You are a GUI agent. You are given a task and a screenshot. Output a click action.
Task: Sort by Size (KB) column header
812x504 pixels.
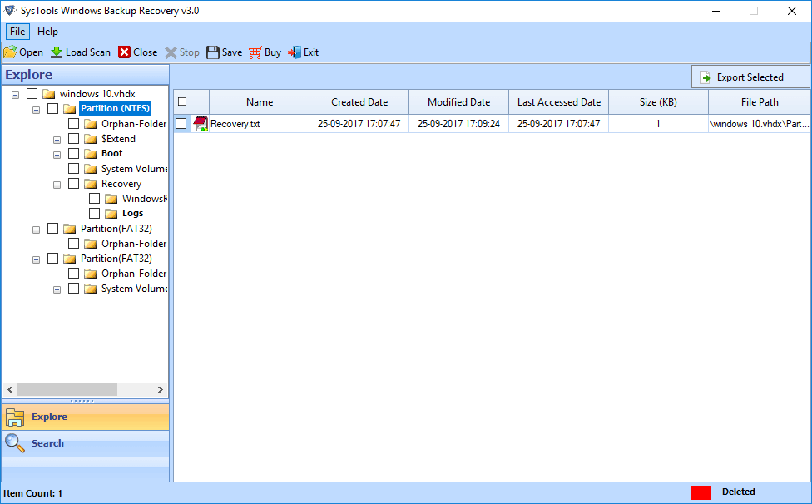pos(658,102)
